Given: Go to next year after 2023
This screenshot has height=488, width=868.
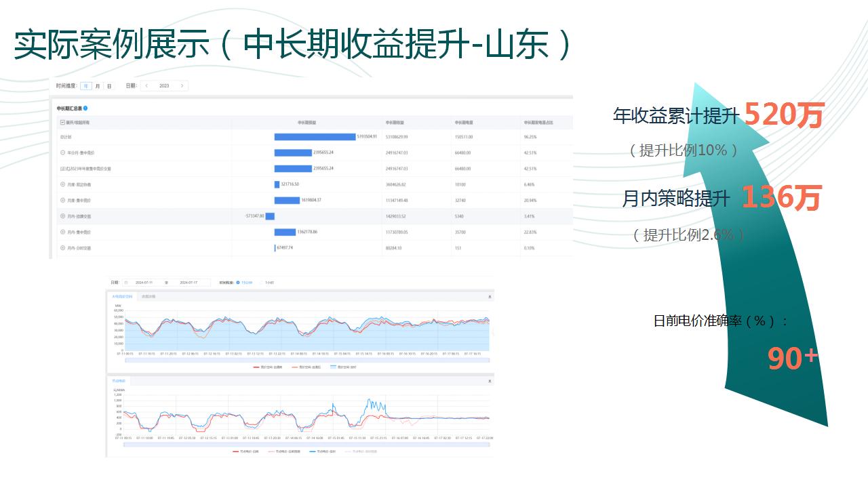Looking at the screenshot, I should point(182,86).
